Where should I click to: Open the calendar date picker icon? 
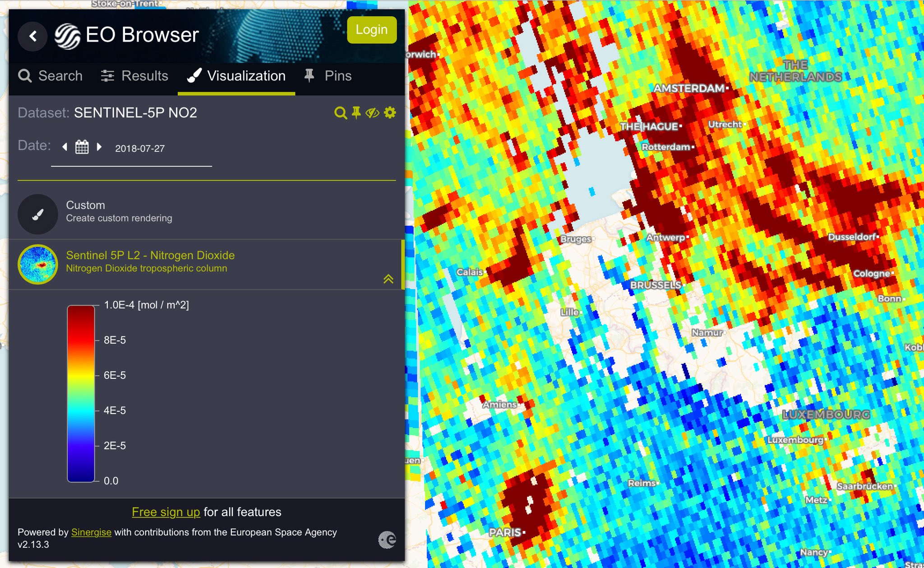pyautogui.click(x=82, y=147)
